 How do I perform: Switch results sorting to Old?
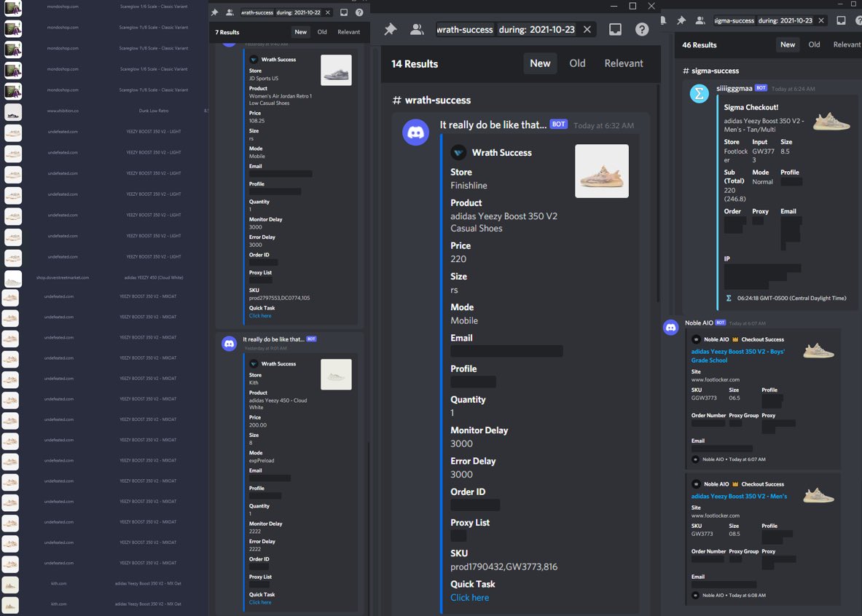tap(577, 63)
